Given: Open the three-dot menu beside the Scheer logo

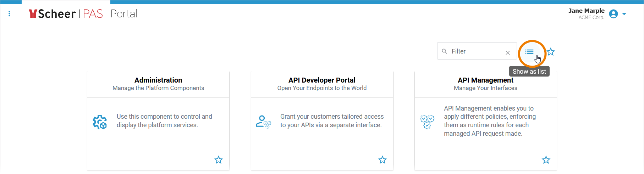Looking at the screenshot, I should pyautogui.click(x=9, y=14).
